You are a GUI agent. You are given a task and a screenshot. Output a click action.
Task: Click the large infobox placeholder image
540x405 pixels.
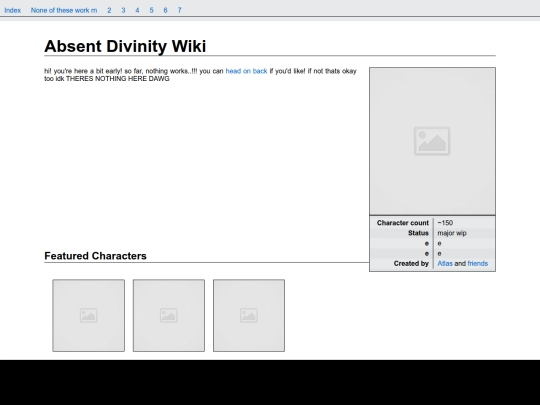(432, 141)
